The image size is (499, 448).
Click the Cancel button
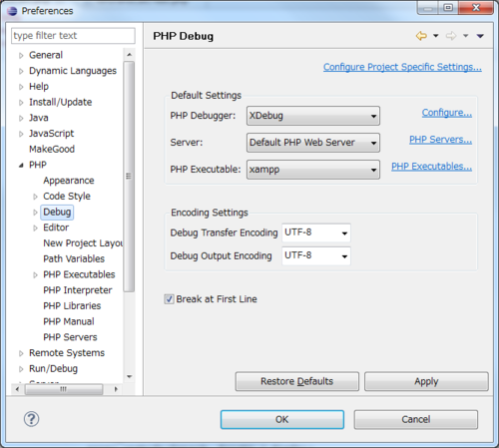416,419
